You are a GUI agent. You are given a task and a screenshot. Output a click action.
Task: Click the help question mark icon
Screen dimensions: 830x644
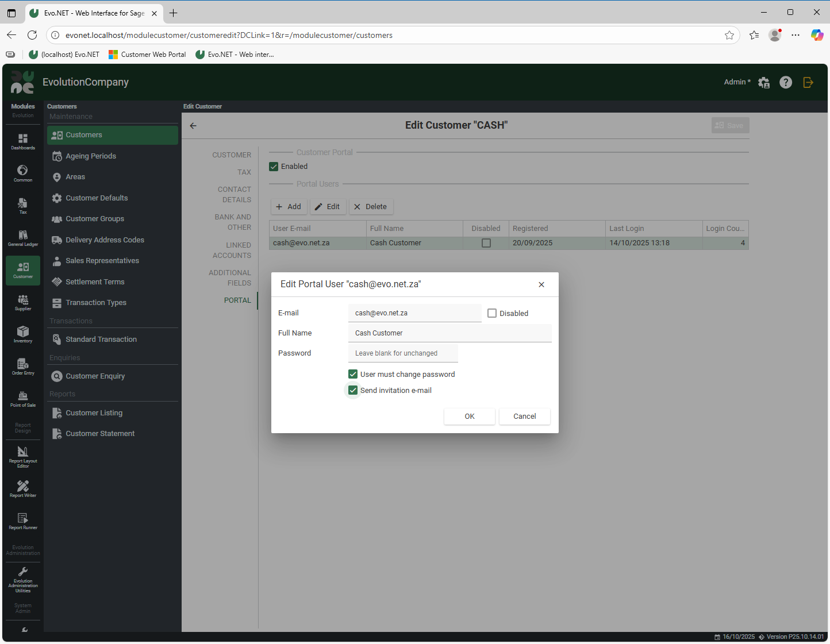coord(785,82)
